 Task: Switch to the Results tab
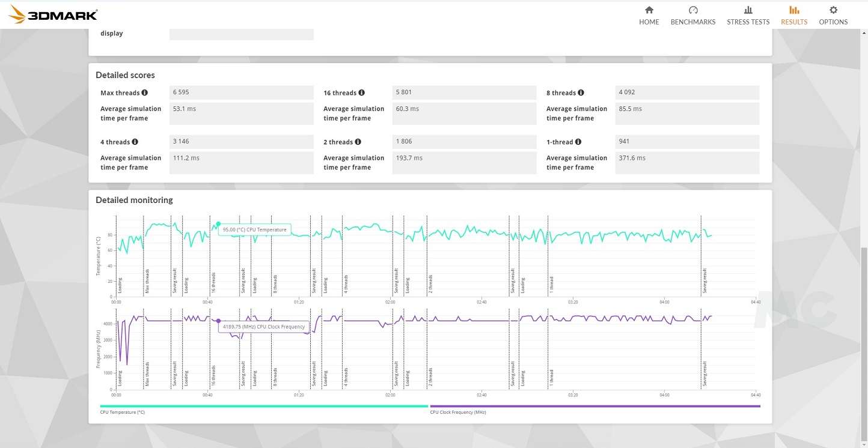(793, 16)
